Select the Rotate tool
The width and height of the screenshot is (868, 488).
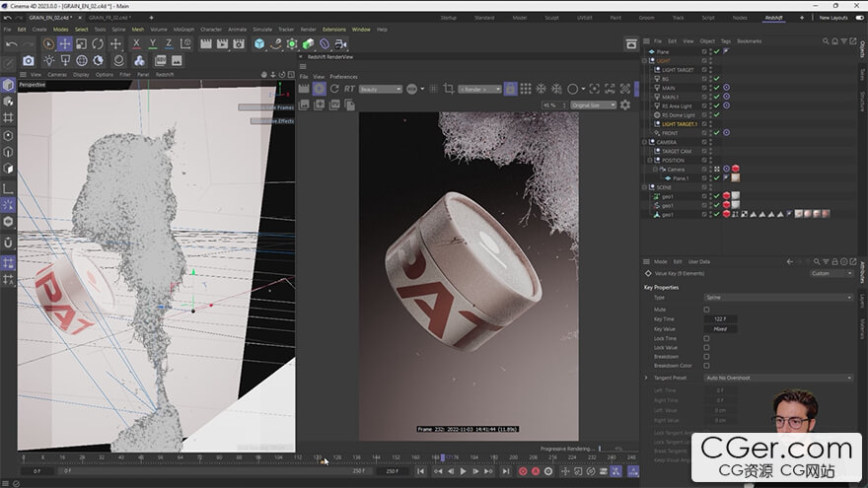pyautogui.click(x=98, y=43)
